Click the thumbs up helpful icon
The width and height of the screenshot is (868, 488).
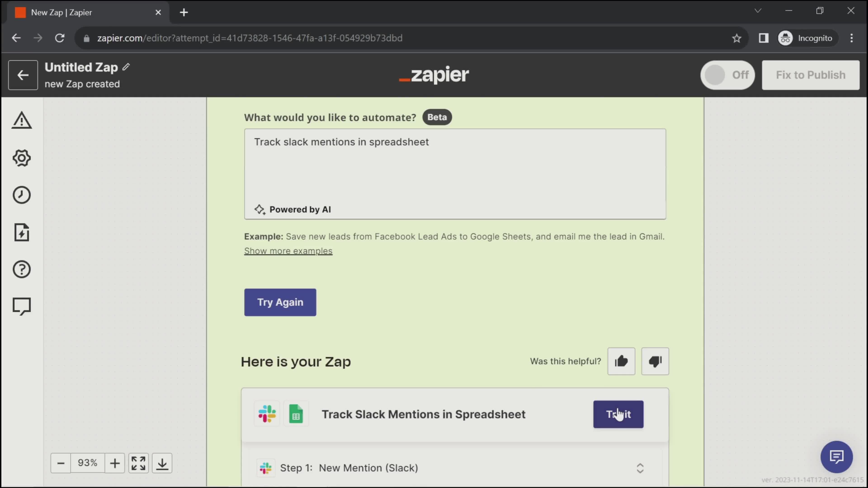point(622,361)
